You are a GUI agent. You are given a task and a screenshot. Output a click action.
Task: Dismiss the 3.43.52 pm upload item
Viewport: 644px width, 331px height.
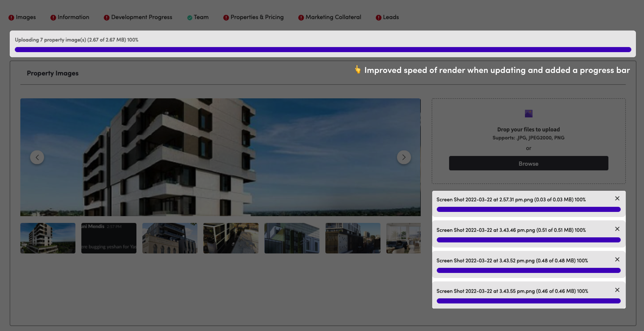point(617,259)
